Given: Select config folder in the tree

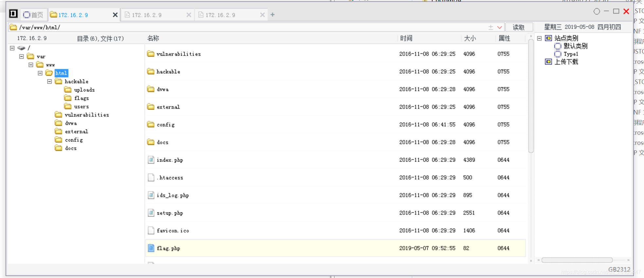Looking at the screenshot, I should [74, 140].
